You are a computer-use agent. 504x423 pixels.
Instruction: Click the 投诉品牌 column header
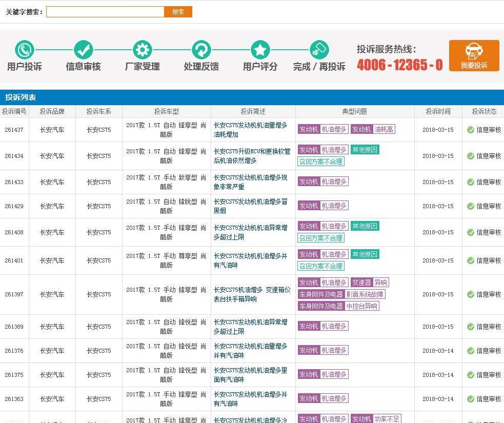click(x=52, y=112)
